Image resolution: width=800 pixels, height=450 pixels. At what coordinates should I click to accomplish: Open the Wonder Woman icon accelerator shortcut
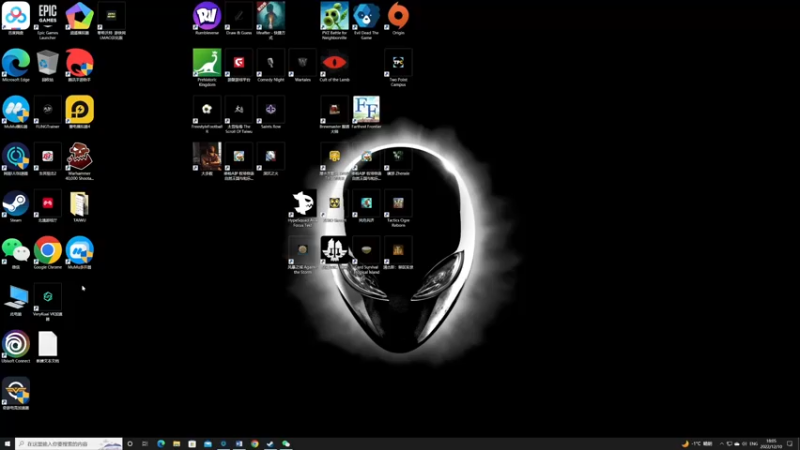[x=16, y=393]
